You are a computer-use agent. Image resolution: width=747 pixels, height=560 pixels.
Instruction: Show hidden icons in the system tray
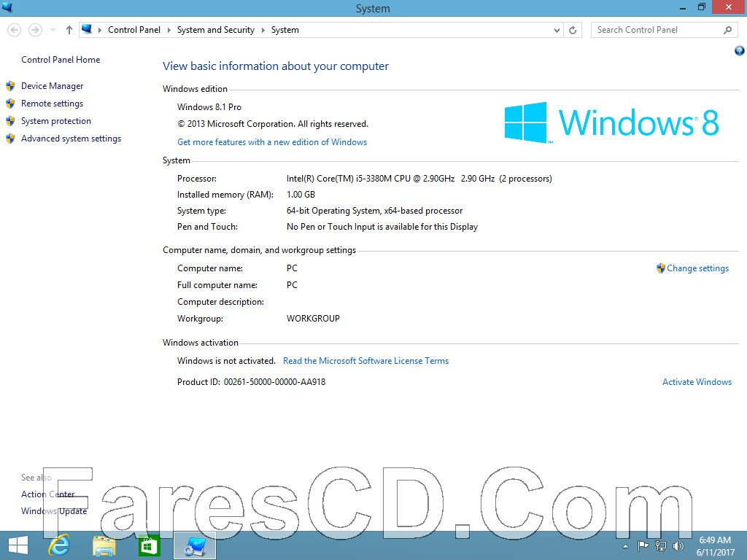pos(625,546)
